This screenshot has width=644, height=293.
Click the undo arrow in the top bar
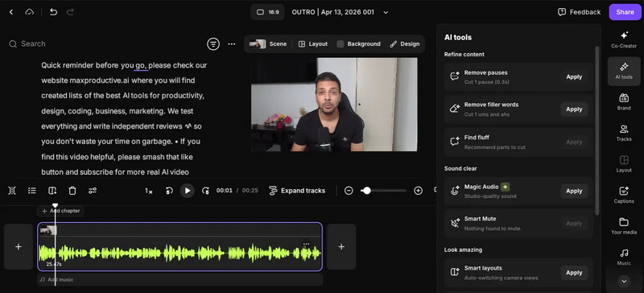(x=53, y=12)
